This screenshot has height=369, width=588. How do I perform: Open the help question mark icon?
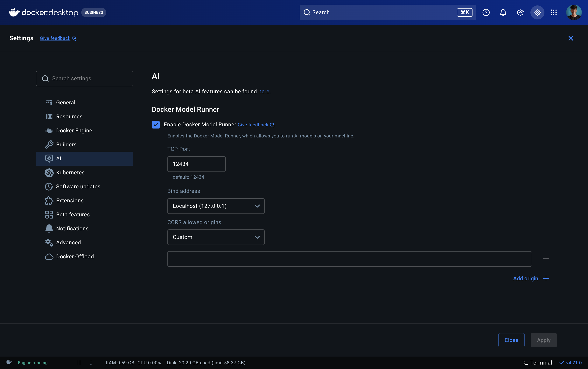point(486,12)
